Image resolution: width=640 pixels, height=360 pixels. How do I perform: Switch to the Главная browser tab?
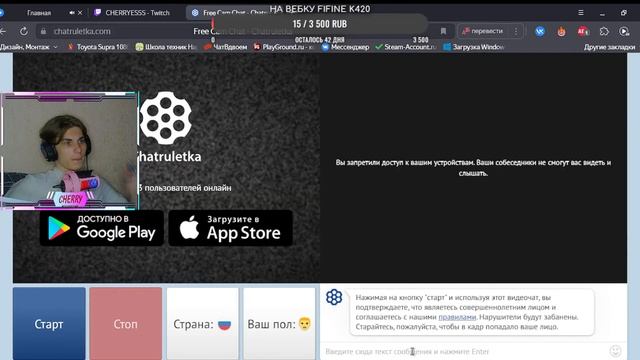click(x=39, y=13)
